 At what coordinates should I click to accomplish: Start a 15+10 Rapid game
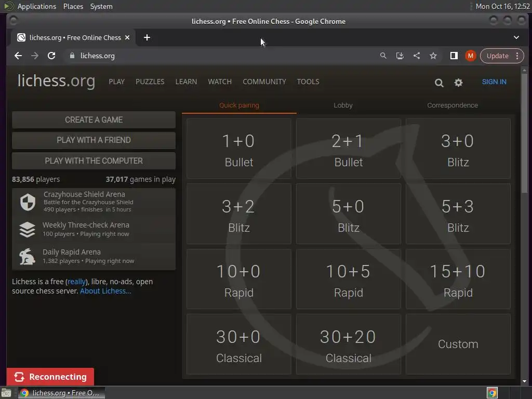click(458, 279)
